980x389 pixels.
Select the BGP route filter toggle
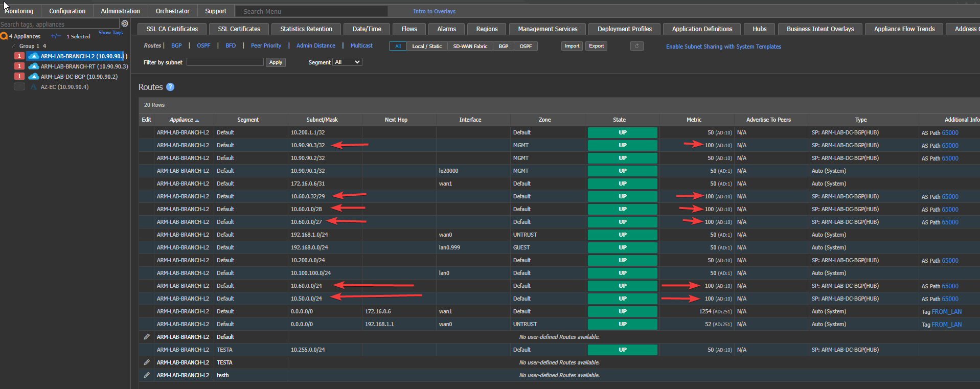click(x=504, y=46)
